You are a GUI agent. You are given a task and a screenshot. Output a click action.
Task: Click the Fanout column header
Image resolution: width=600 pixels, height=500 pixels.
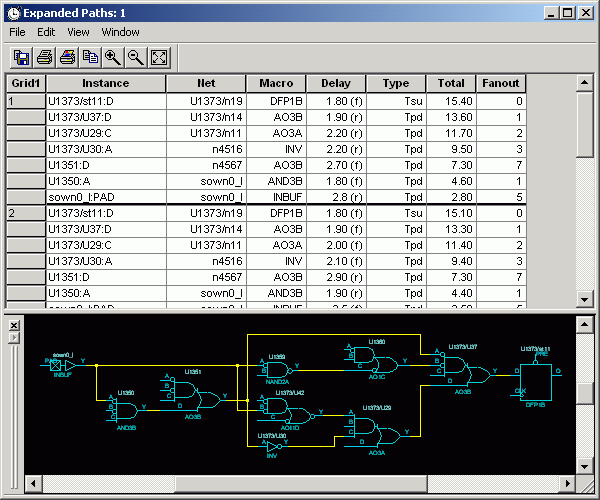coord(501,83)
